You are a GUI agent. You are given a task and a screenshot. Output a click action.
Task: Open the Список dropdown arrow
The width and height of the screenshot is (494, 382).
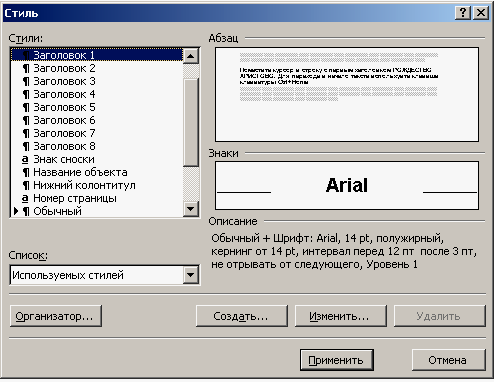tap(191, 275)
